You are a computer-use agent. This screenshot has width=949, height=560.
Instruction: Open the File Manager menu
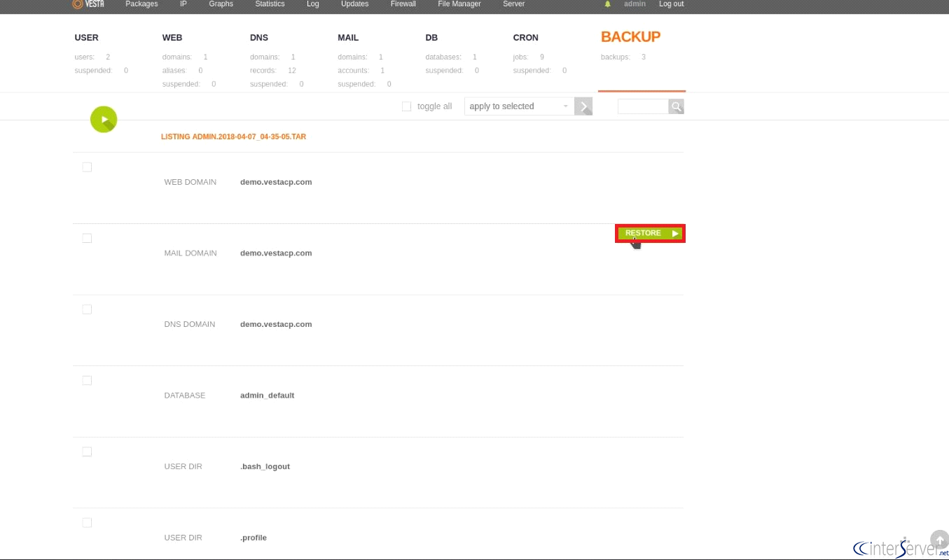(x=459, y=4)
